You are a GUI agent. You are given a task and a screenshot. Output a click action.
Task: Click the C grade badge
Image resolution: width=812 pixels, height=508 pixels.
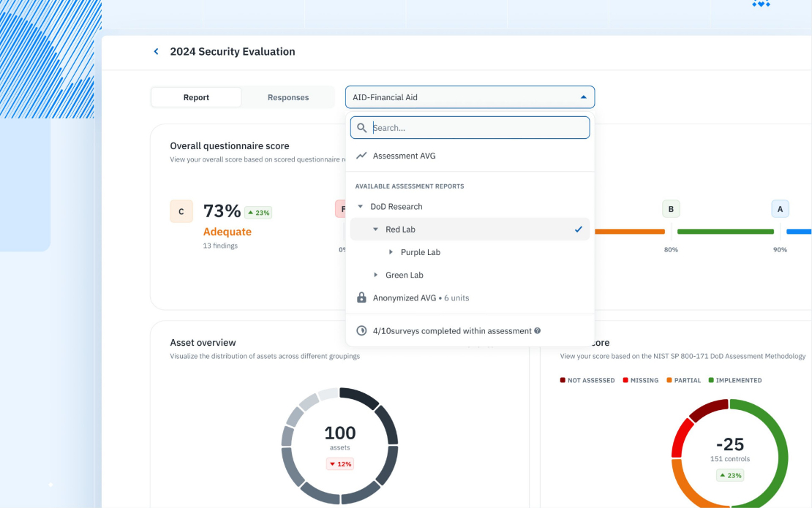click(181, 211)
